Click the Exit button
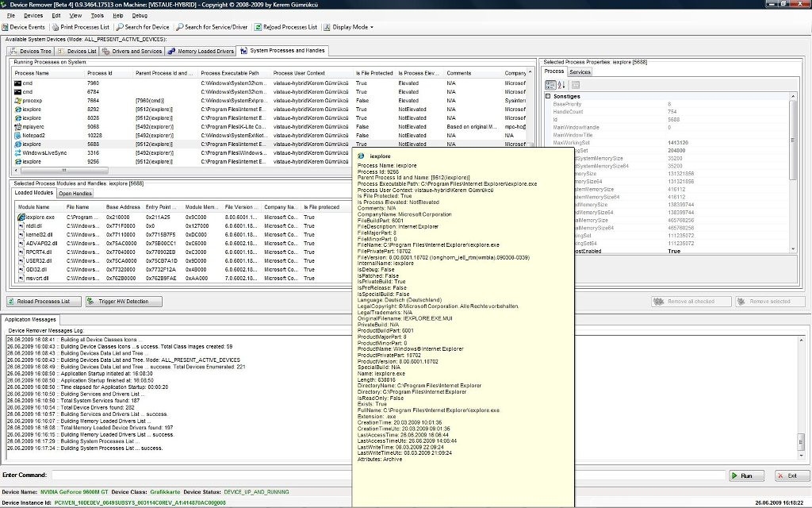 [x=791, y=475]
